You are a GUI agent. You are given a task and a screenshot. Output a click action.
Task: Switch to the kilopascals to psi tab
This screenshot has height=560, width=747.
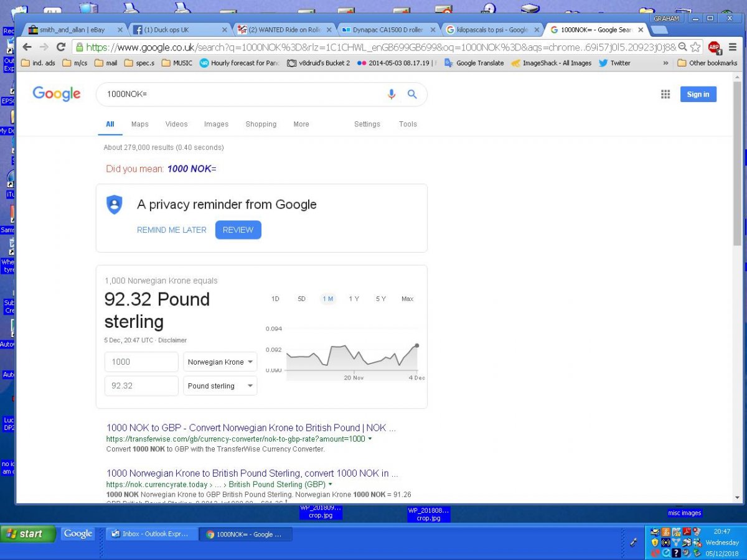[x=494, y=30]
